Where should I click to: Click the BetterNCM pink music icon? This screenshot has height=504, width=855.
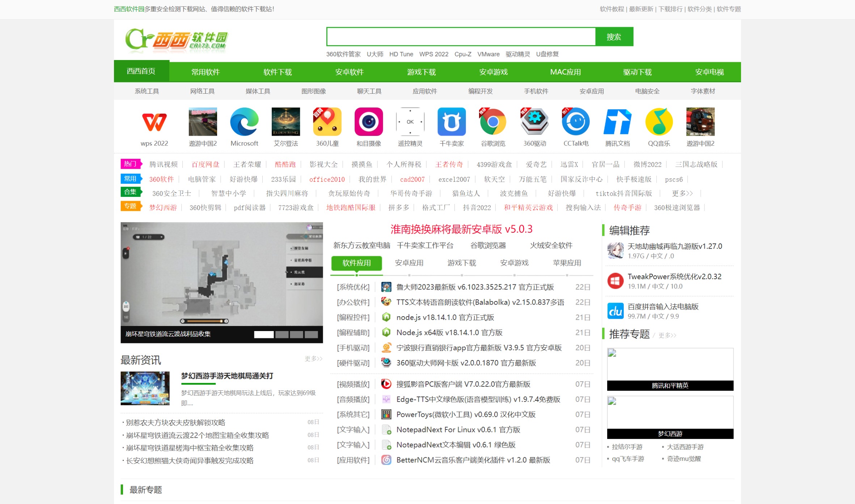[386, 460]
